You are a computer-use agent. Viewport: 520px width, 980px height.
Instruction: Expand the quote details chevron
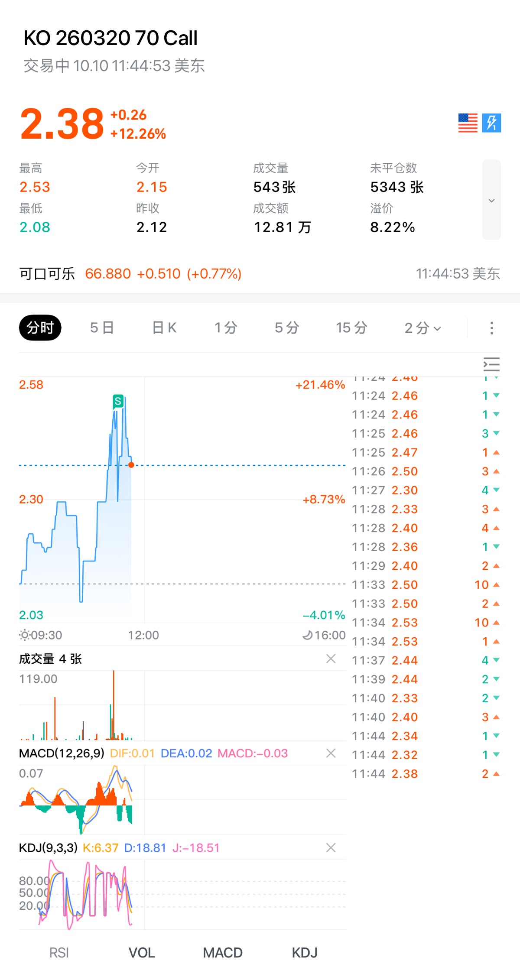[491, 200]
